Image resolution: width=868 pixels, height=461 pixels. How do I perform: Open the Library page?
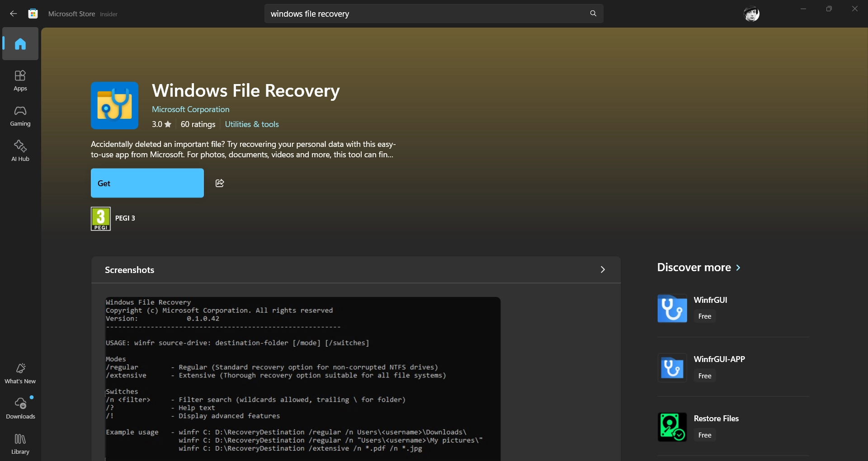20,444
